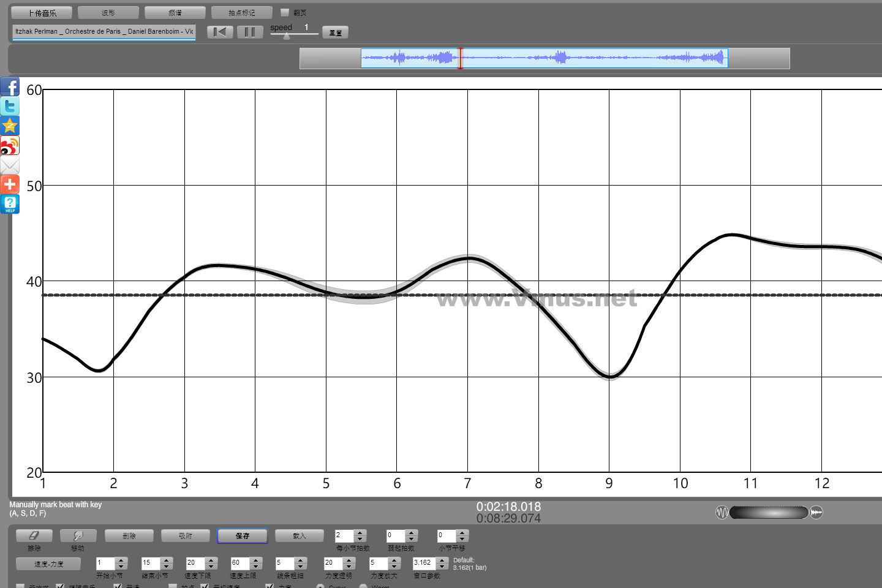Click the 窗口参数 input field showing 3.162

pos(424,562)
